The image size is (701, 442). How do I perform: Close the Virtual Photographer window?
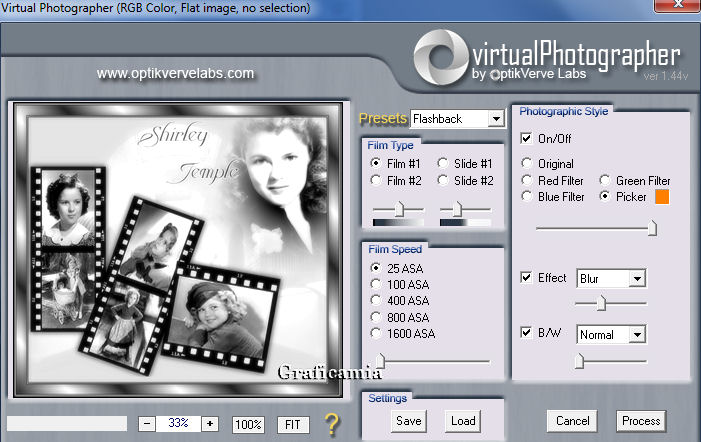coord(677,5)
